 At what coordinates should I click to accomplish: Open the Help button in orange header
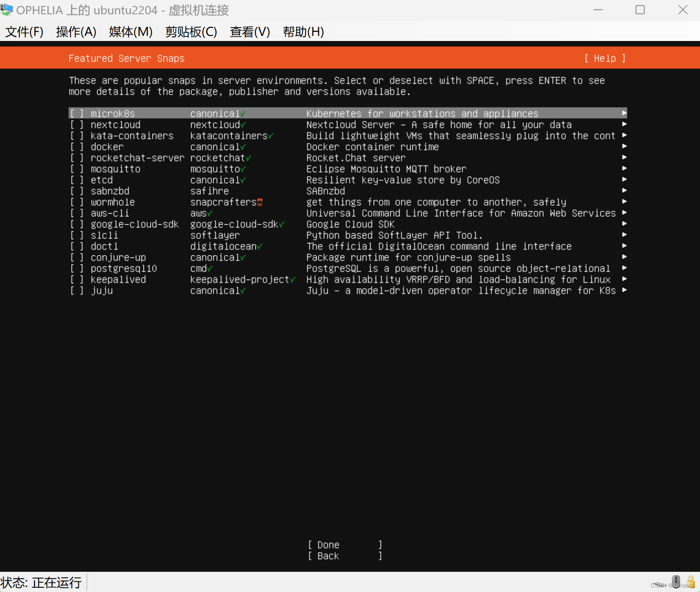pos(605,59)
